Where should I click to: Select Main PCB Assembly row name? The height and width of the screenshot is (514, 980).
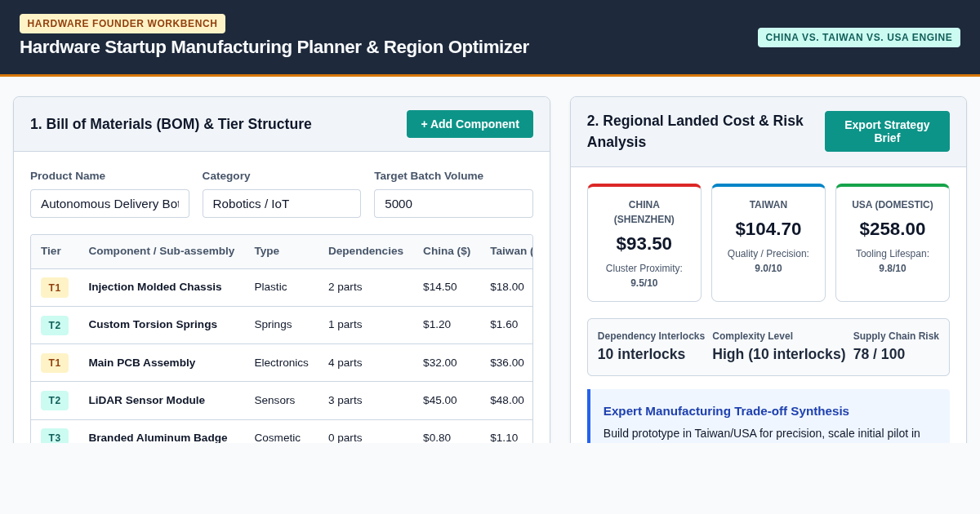pyautogui.click(x=142, y=363)
